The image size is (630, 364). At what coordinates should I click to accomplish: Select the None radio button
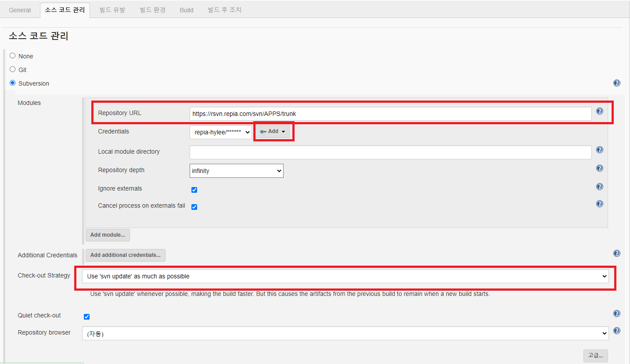[x=13, y=56]
